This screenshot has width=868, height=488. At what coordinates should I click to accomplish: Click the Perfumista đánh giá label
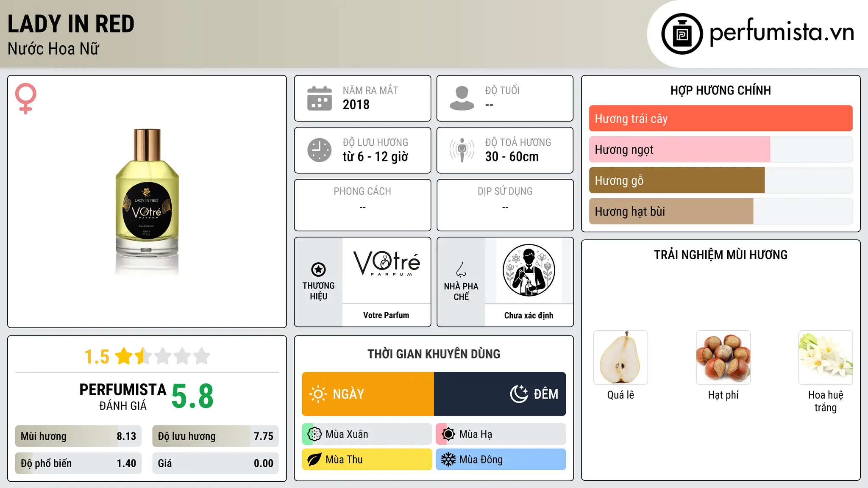tap(123, 396)
